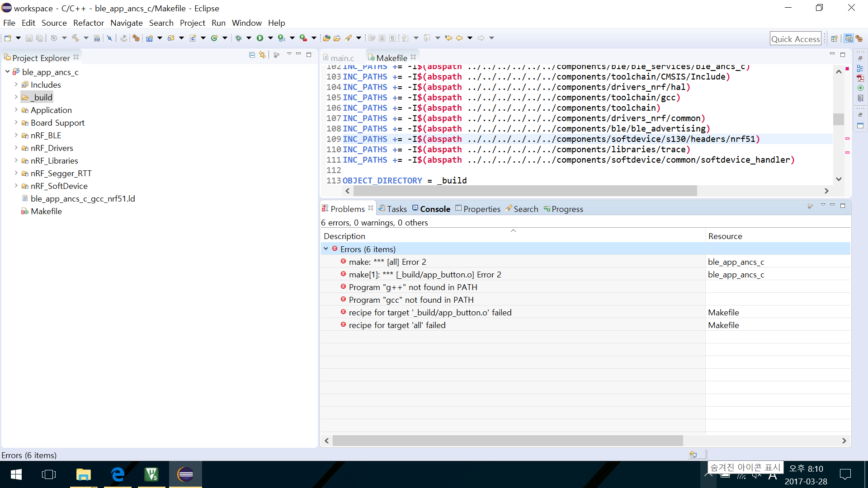Click the binary 010 toolbar icon
This screenshot has height=488, width=868.
97,38
